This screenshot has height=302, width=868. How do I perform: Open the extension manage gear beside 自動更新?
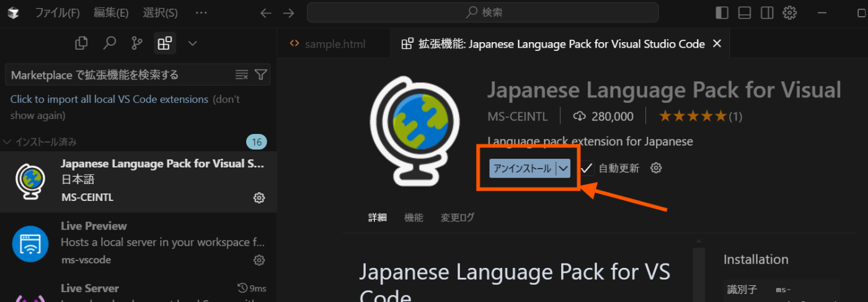click(656, 168)
